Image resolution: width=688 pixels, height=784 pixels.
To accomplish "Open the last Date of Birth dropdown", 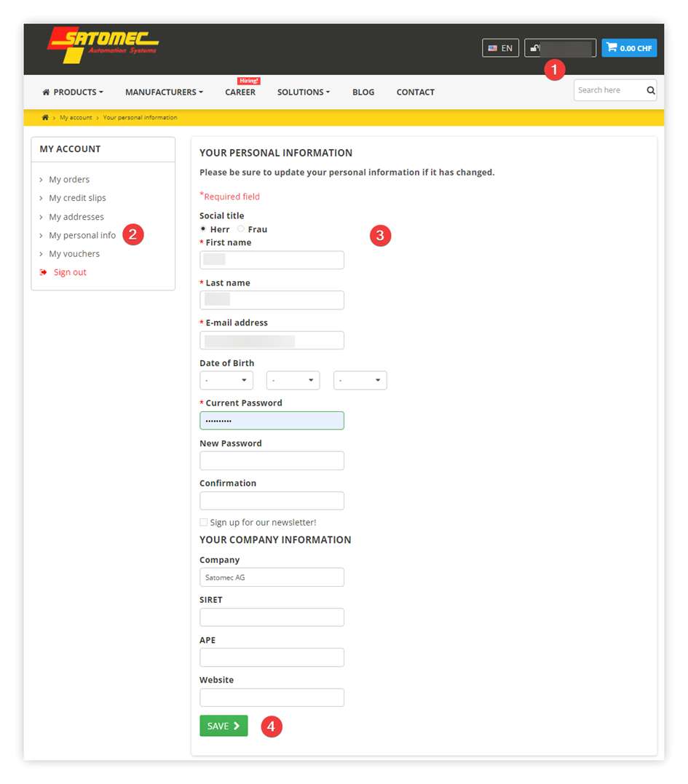I will point(360,381).
